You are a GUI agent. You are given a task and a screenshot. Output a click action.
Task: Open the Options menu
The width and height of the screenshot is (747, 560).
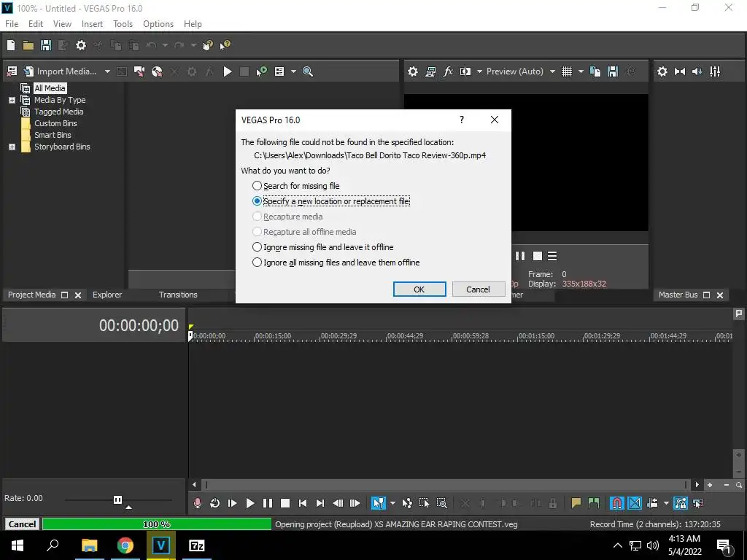pyautogui.click(x=158, y=24)
